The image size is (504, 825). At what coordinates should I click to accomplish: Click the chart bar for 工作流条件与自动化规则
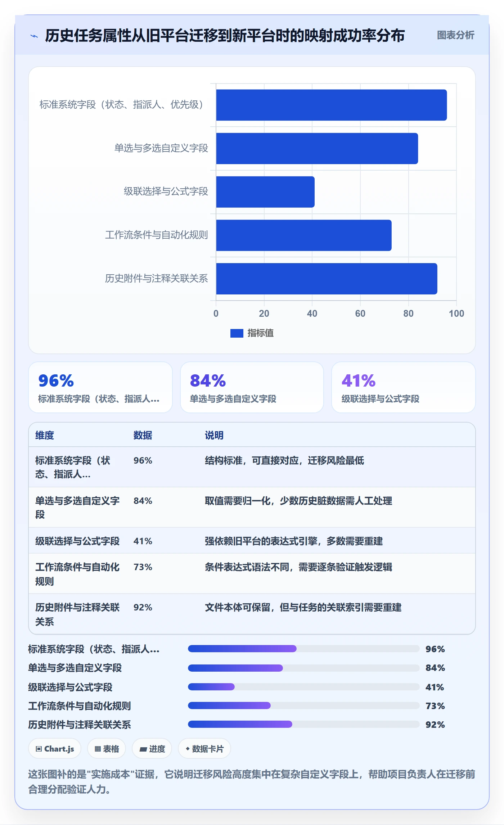pos(304,235)
